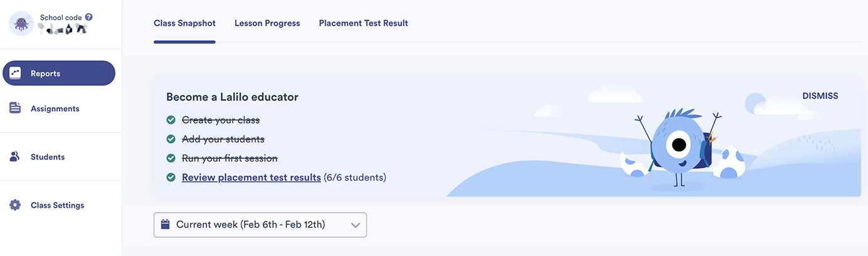Open the Current week date range dropdown
Viewport: 868px width, 256px height.
click(260, 225)
